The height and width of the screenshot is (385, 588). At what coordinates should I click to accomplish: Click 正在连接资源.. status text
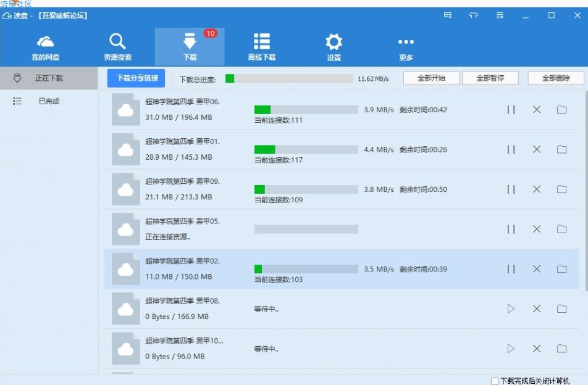(x=167, y=237)
